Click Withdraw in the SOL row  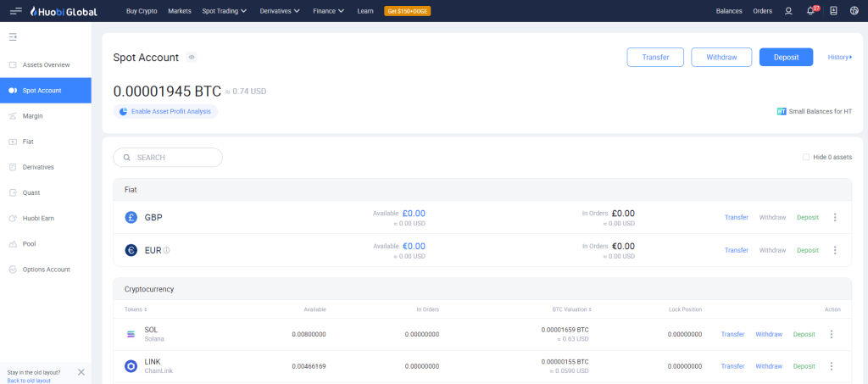click(x=769, y=334)
